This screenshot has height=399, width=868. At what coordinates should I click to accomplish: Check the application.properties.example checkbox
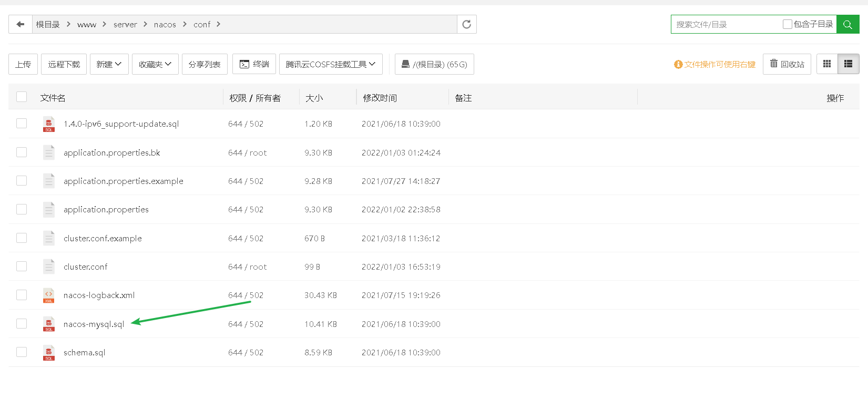[22, 180]
